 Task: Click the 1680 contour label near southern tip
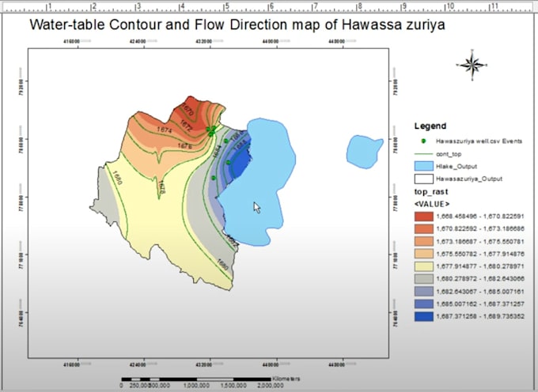[222, 263]
